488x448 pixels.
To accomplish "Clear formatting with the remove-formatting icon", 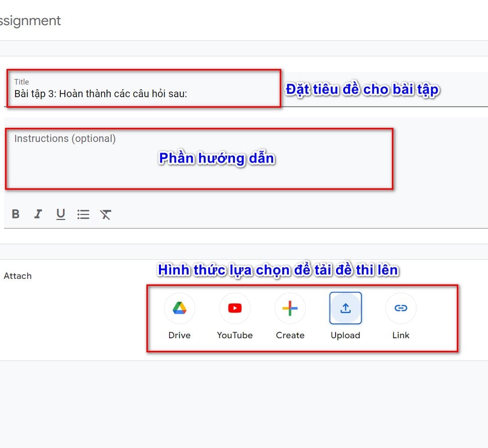I will 106,214.
